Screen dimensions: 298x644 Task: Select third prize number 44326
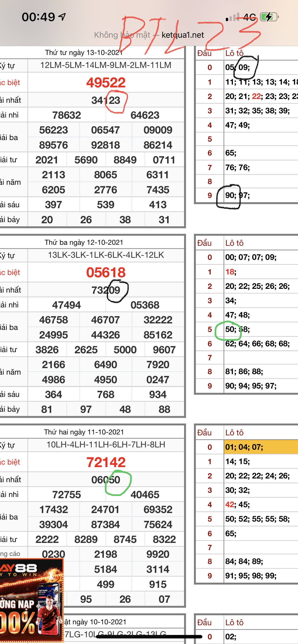pos(106,335)
